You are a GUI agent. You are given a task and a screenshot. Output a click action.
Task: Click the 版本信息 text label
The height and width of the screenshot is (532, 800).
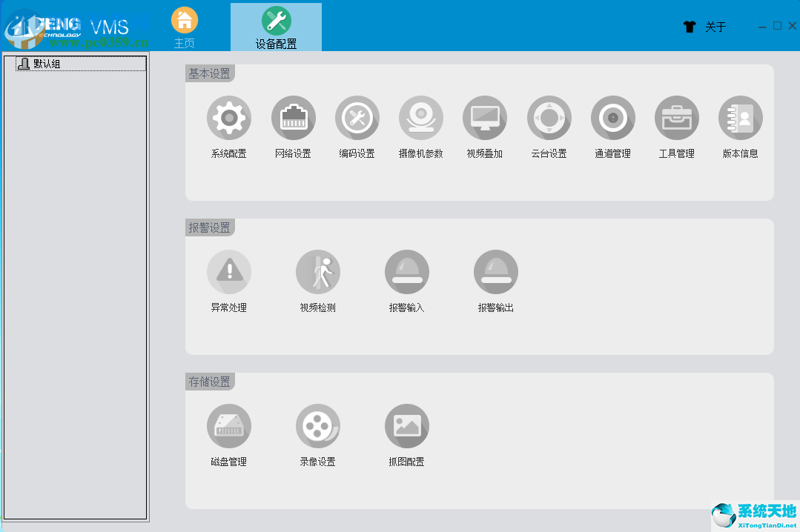740,153
